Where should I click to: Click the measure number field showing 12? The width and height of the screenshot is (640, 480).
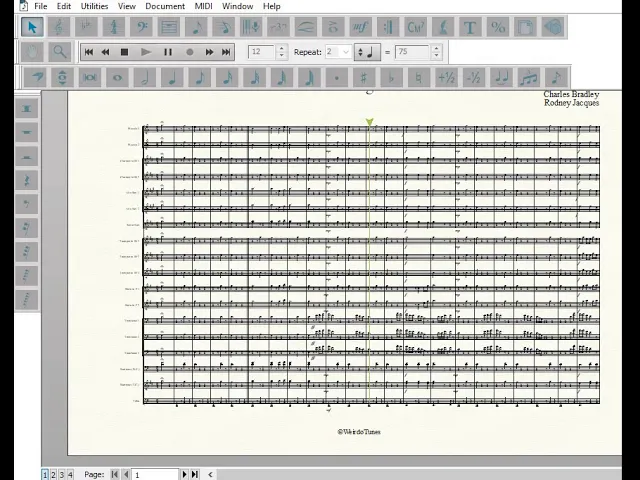click(x=262, y=52)
